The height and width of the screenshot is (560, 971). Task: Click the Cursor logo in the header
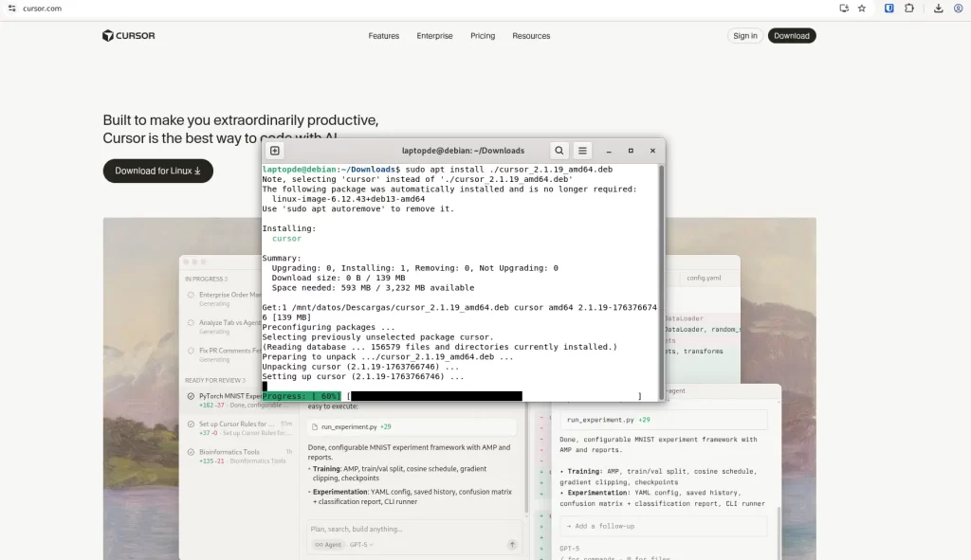[x=129, y=36]
